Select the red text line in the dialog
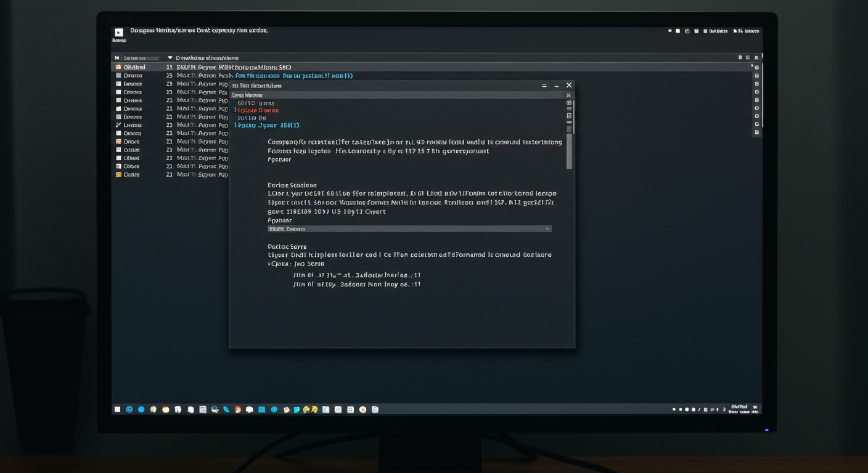Screen dimensions: 868x473 pos(258,110)
